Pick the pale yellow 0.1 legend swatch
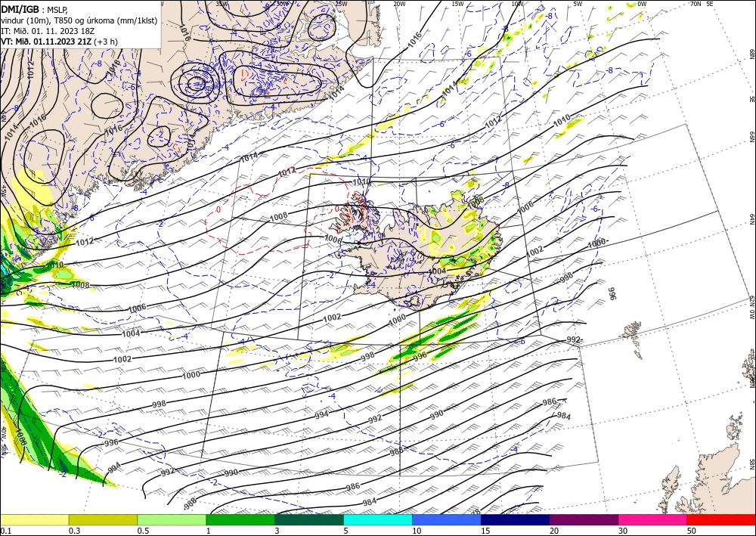 [34, 519]
